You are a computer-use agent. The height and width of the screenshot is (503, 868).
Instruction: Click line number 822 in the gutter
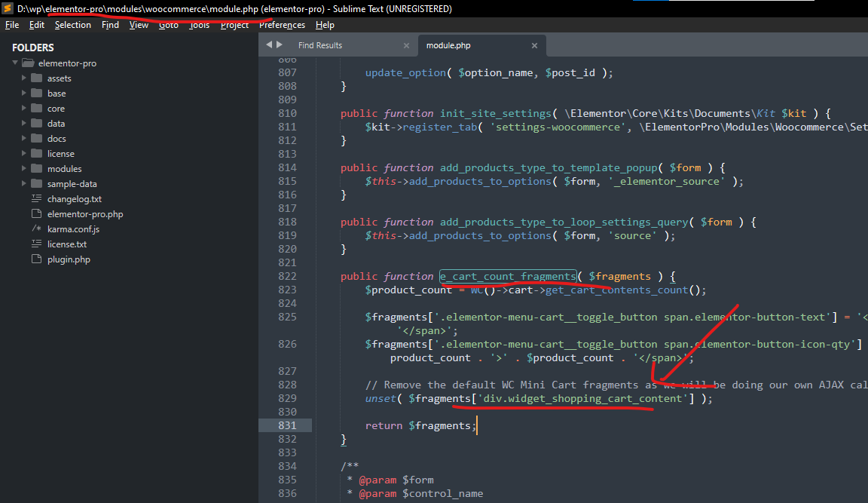pyautogui.click(x=287, y=276)
